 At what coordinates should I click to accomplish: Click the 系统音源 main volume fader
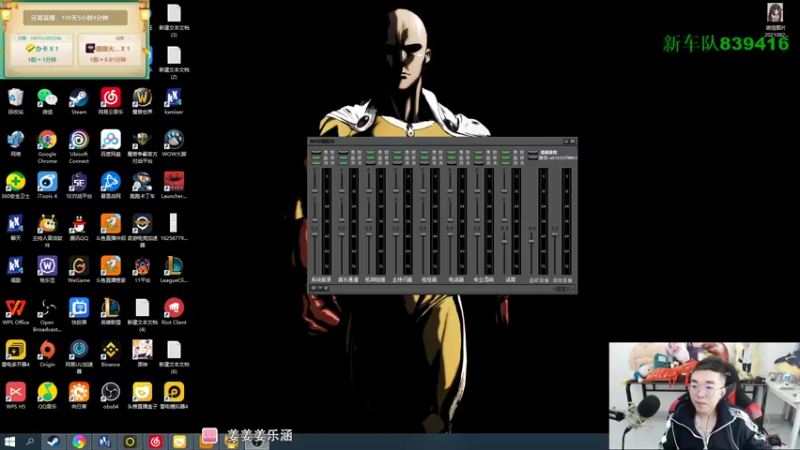tap(315, 233)
